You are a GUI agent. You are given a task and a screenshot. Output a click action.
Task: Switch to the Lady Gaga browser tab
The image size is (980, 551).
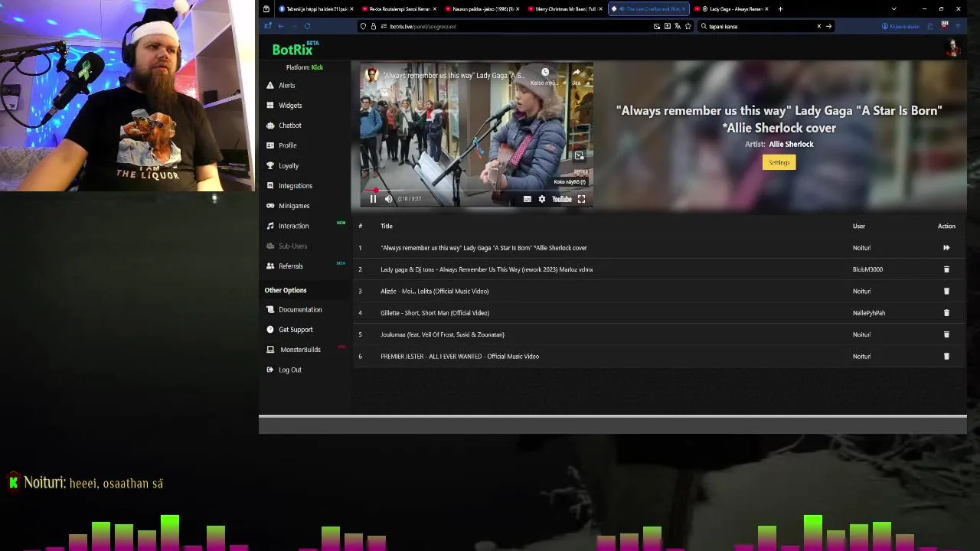click(730, 9)
